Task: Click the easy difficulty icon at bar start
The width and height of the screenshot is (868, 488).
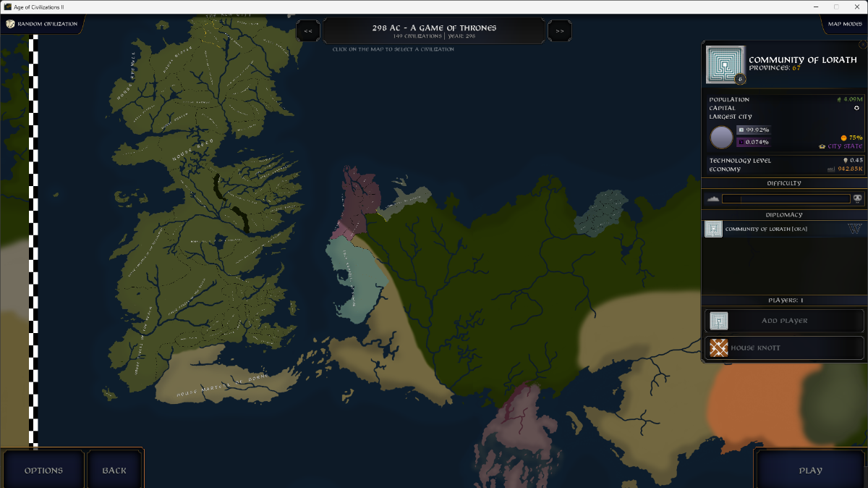Action: tap(712, 198)
